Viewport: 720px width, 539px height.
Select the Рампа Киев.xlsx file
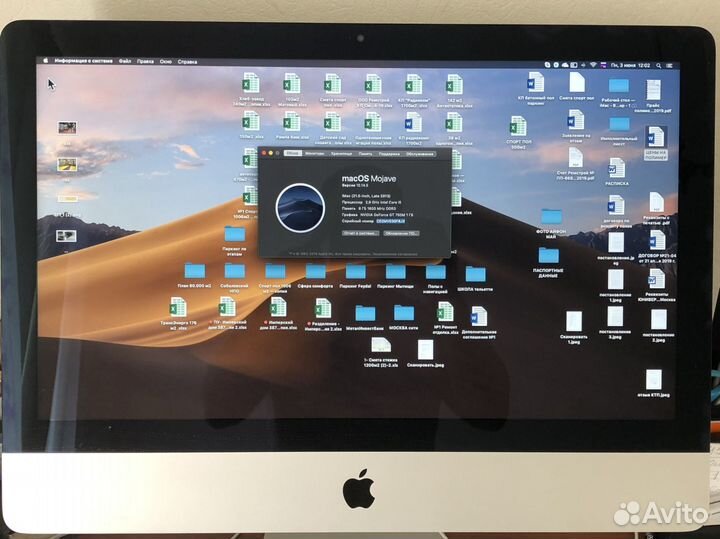[292, 126]
